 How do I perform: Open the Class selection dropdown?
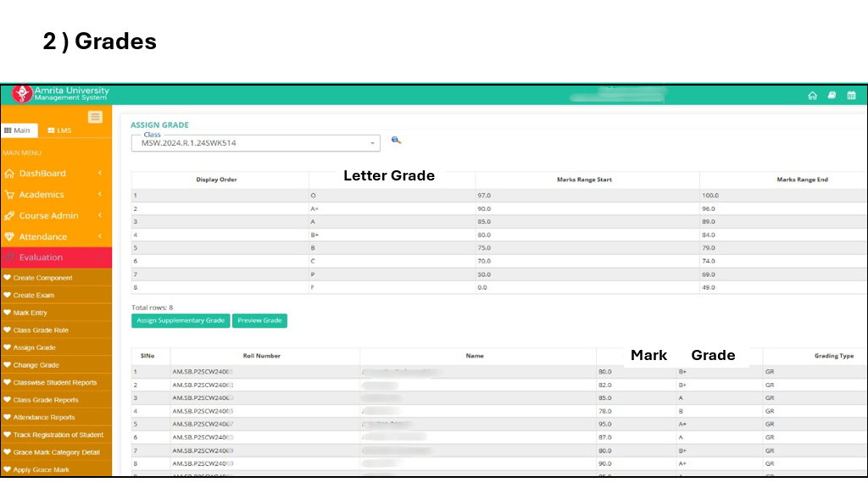[255, 143]
